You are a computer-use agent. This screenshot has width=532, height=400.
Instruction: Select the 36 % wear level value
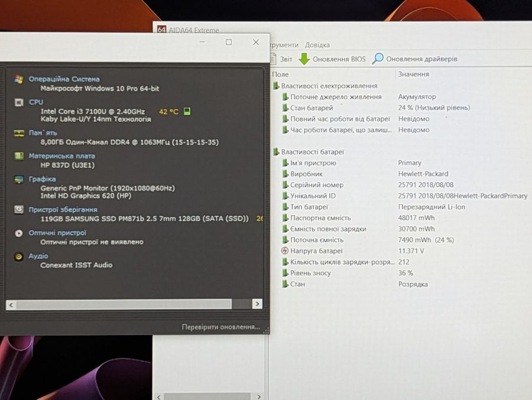coord(406,273)
